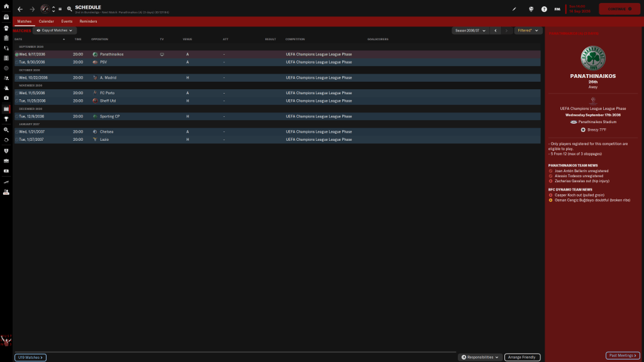This screenshot has height=362, width=644.
Task: Click the pencil edit icon in top bar
Action: click(x=514, y=9)
